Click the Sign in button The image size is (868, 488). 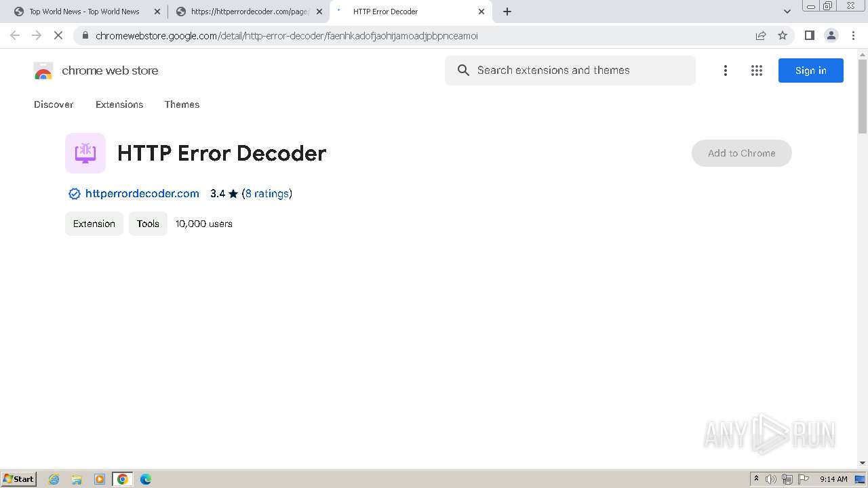(x=811, y=70)
